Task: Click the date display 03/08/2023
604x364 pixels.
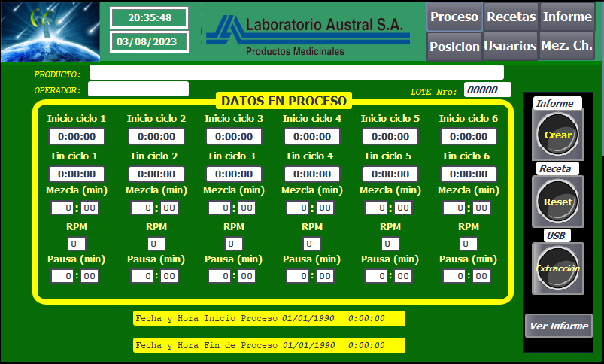Action: pos(149,42)
